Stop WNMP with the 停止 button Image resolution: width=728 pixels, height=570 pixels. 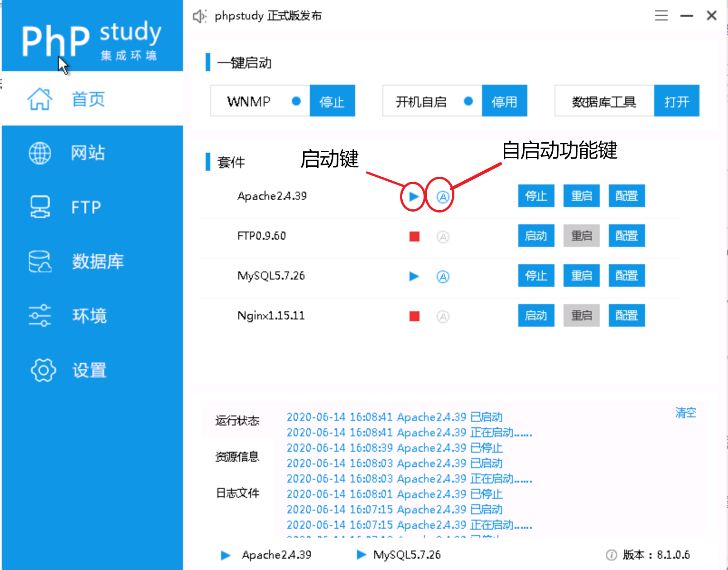[332, 101]
